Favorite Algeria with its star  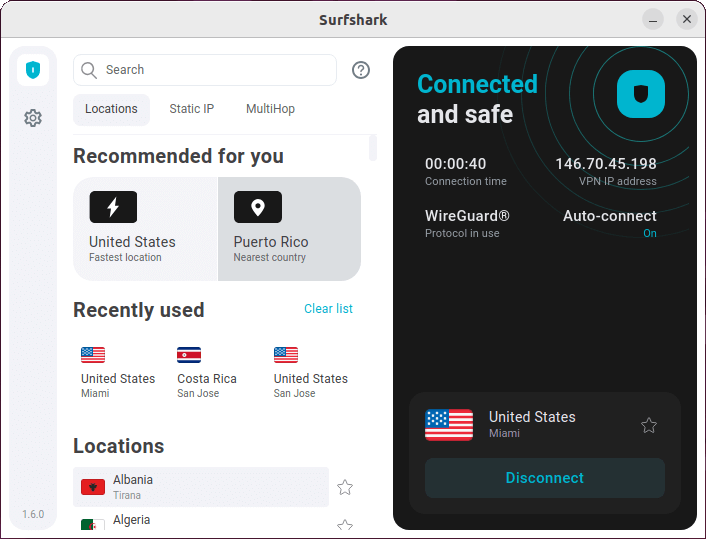pyautogui.click(x=345, y=525)
